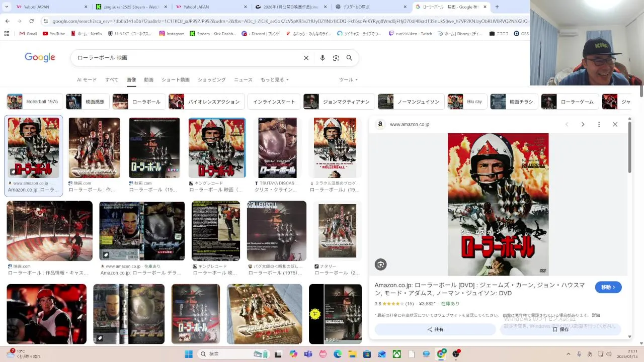Switch to the 動画 videos tab

tap(148, 80)
